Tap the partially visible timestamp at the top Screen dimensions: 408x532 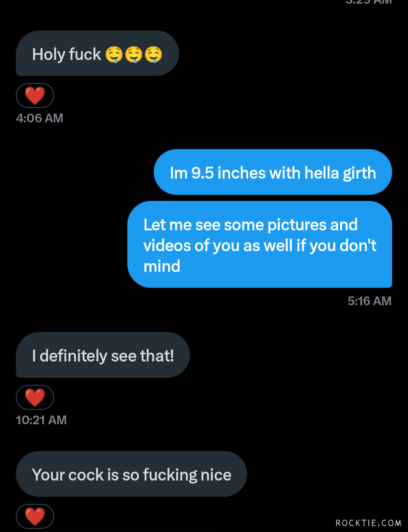pyautogui.click(x=368, y=2)
